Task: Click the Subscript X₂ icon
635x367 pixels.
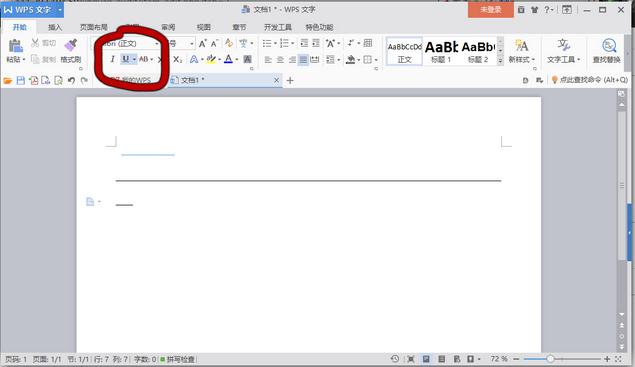Action: 177,60
